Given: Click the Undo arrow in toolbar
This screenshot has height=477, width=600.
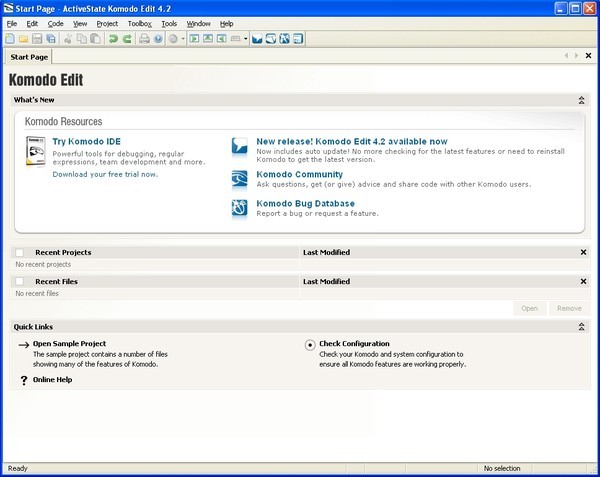Looking at the screenshot, I should point(113,39).
